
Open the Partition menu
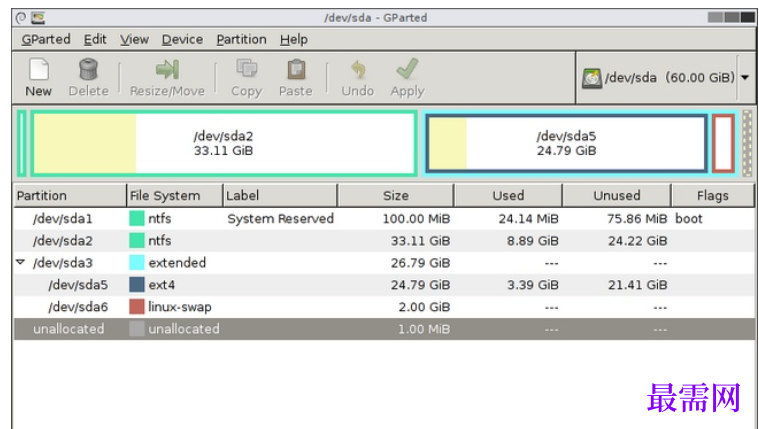click(x=241, y=39)
